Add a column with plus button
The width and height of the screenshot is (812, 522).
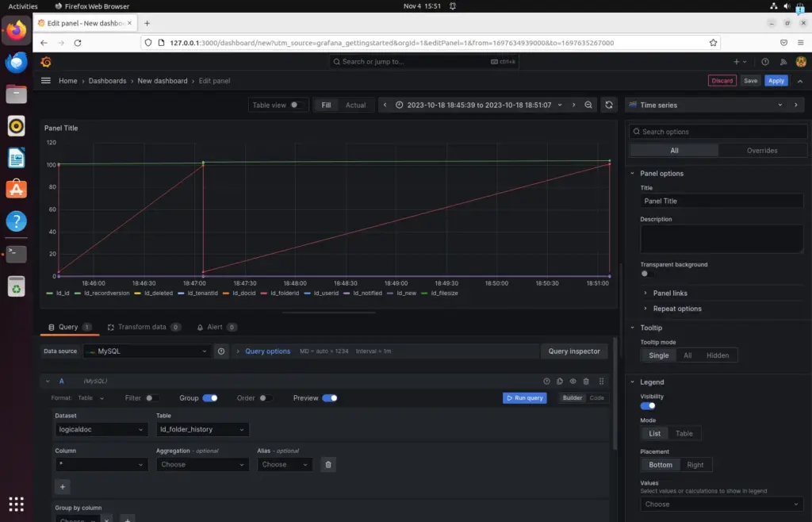pos(63,487)
